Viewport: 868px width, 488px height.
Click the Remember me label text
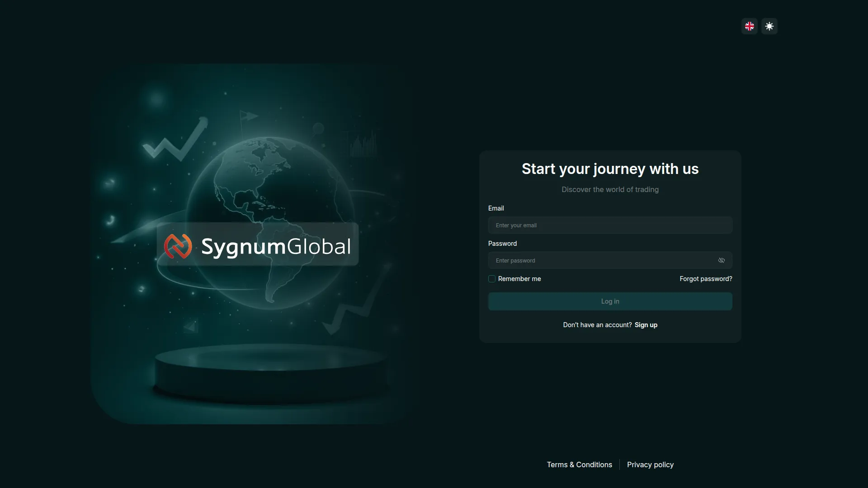click(519, 279)
